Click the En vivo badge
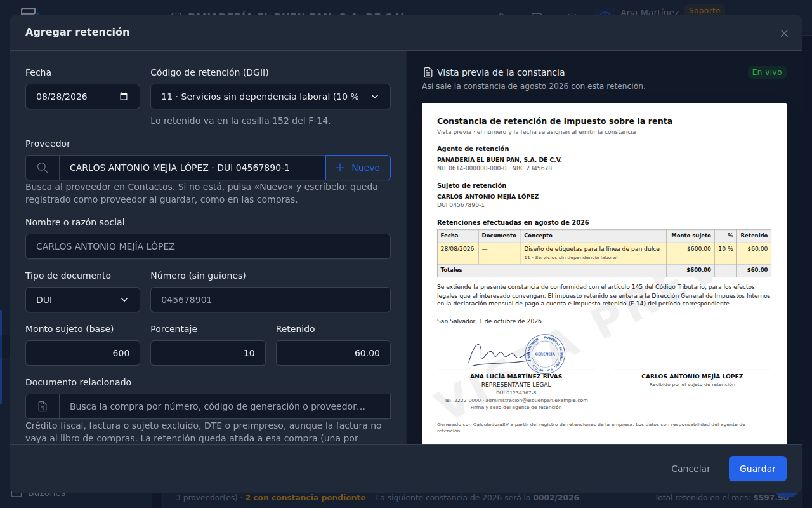This screenshot has height=508, width=812. (767, 72)
